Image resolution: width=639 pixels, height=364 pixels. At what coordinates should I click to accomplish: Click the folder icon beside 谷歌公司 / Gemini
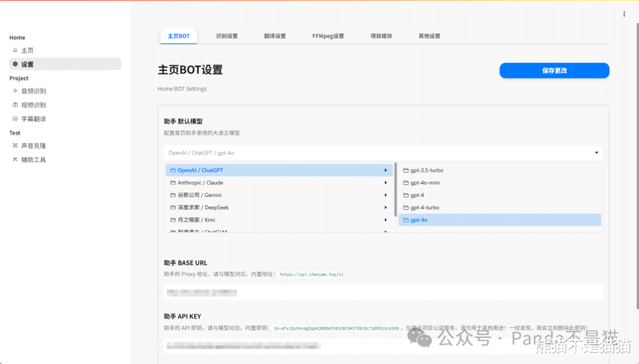(173, 195)
